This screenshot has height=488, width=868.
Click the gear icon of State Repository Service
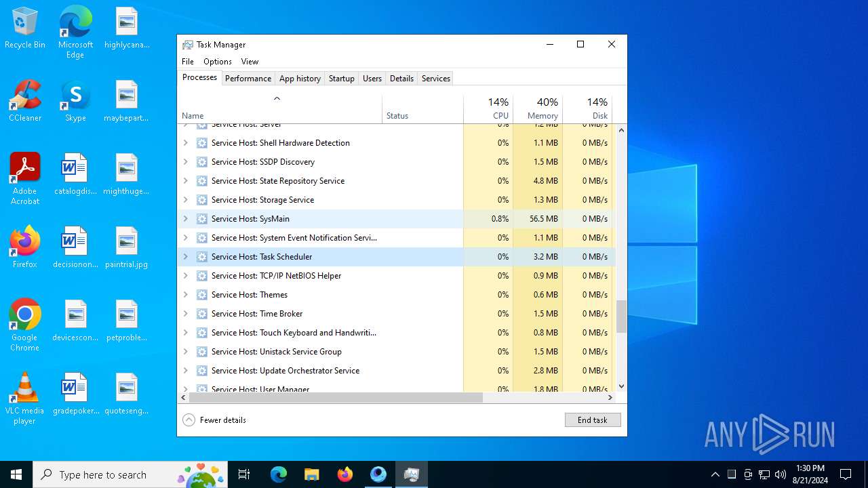201,181
